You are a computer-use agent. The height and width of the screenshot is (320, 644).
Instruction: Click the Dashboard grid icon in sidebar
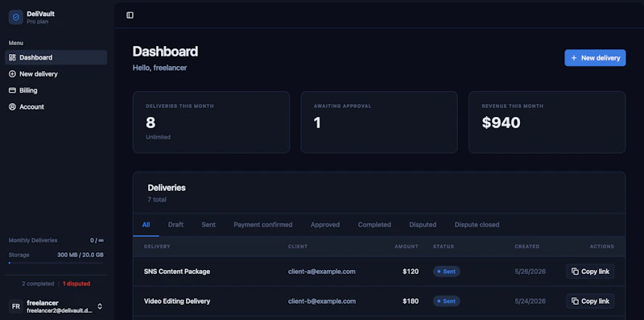[x=12, y=57]
